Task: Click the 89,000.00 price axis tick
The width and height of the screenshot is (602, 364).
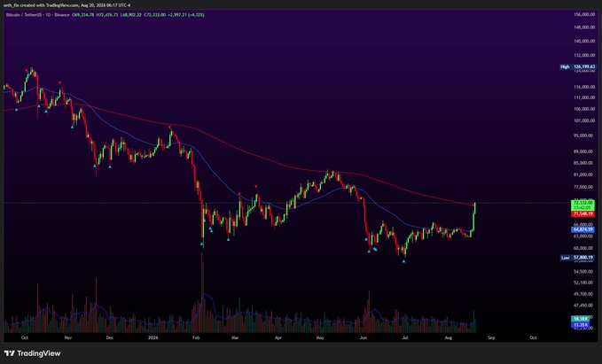Action: (584, 151)
